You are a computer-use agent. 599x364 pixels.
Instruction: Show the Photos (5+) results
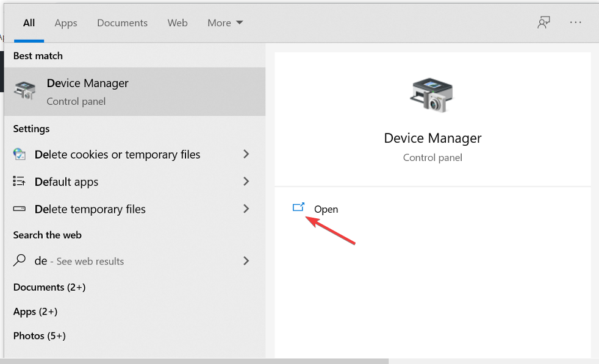coord(40,336)
